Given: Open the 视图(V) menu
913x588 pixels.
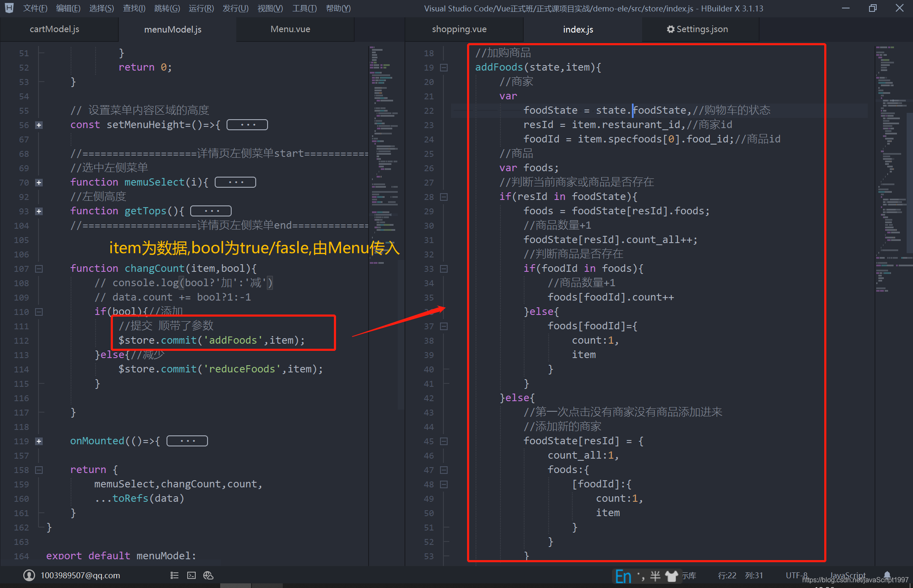Looking at the screenshot, I should (270, 8).
